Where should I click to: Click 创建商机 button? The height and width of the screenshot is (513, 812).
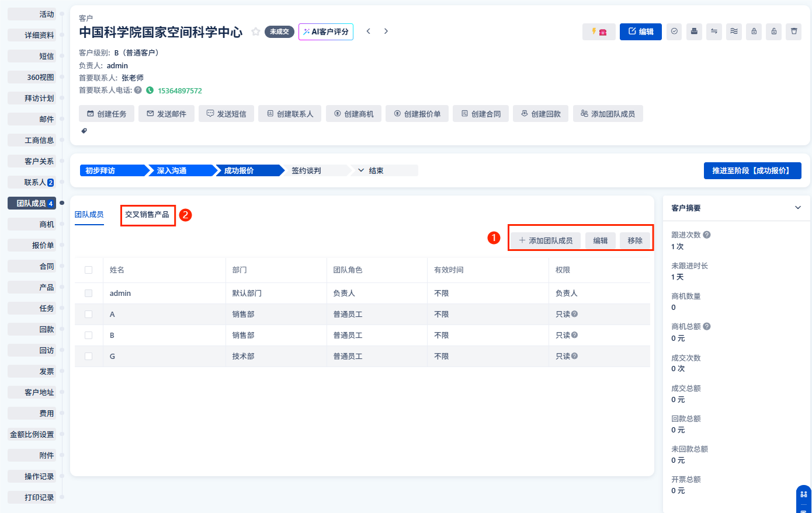pos(354,114)
